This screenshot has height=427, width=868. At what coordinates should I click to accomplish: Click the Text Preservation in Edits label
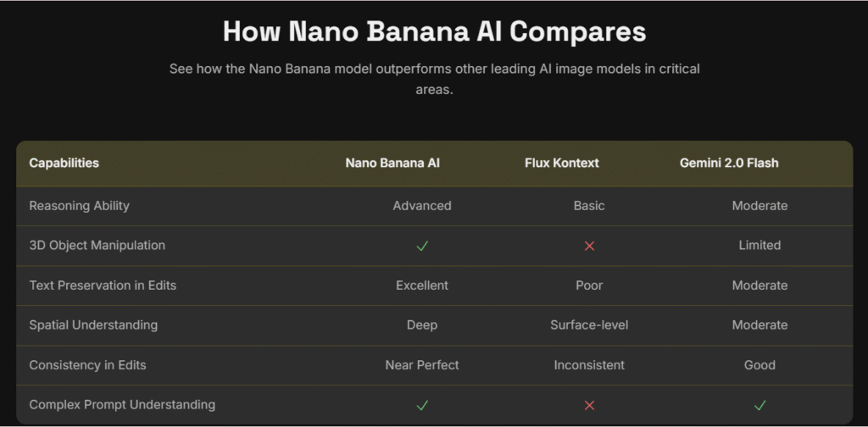coord(103,286)
